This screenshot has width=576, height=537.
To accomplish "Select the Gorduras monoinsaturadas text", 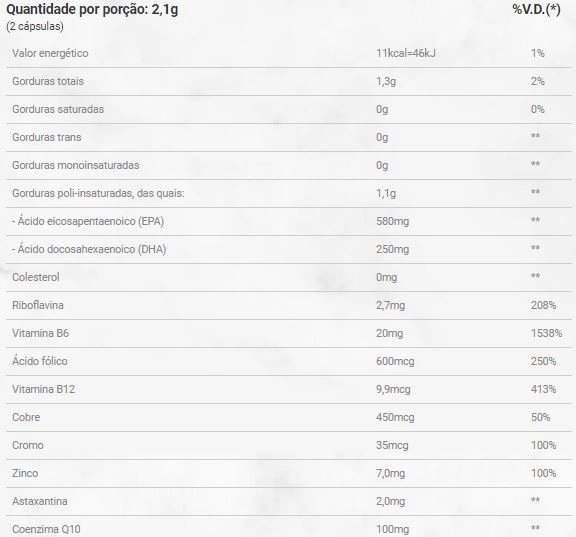I will [x=75, y=165].
